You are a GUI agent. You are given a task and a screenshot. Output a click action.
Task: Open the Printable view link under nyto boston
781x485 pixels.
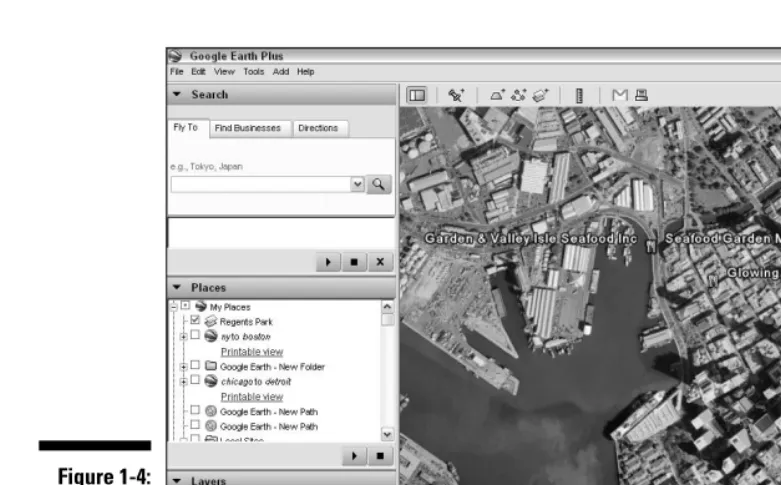(252, 352)
